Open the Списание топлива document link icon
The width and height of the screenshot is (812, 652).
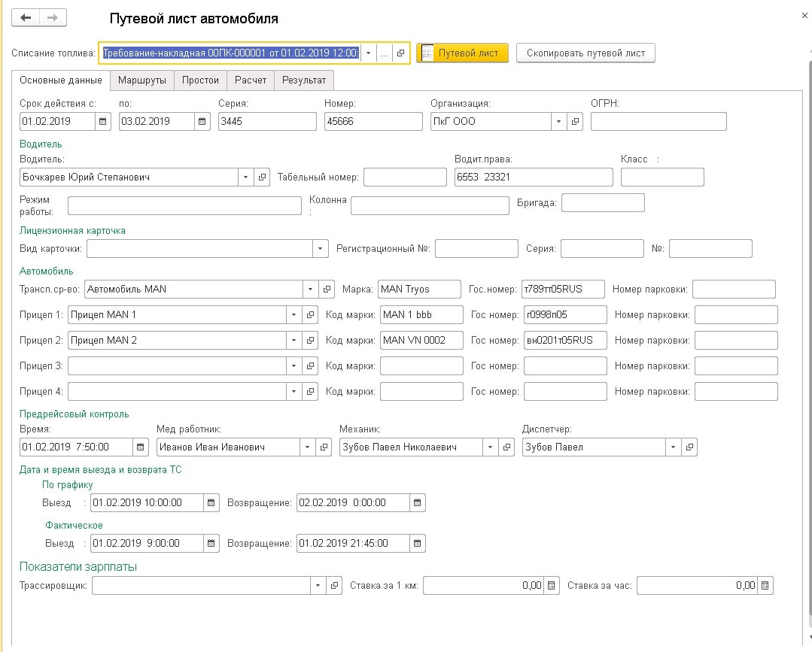click(400, 53)
